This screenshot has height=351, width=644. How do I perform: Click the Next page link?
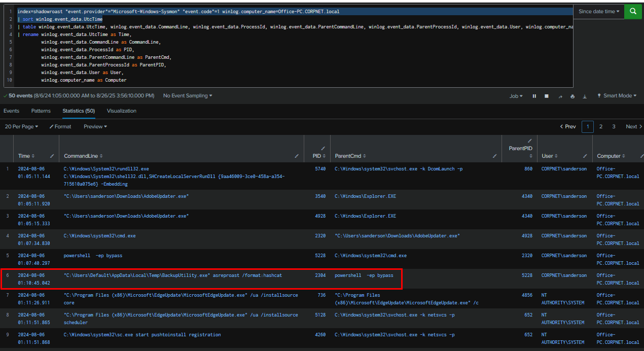click(633, 126)
